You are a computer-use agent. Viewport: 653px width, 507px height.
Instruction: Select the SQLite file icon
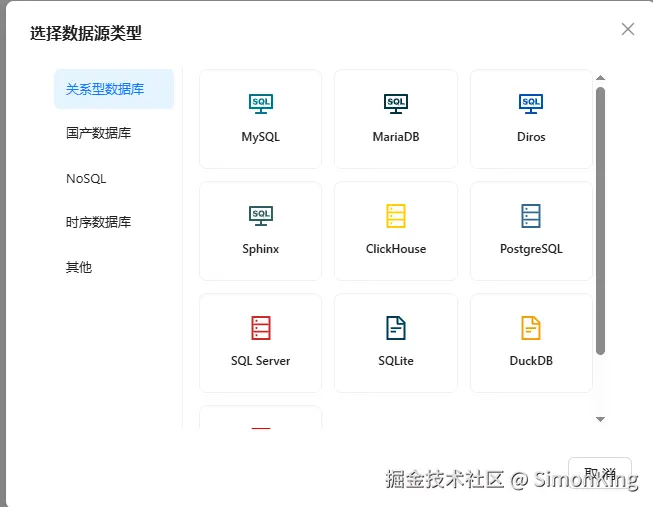pos(396,328)
